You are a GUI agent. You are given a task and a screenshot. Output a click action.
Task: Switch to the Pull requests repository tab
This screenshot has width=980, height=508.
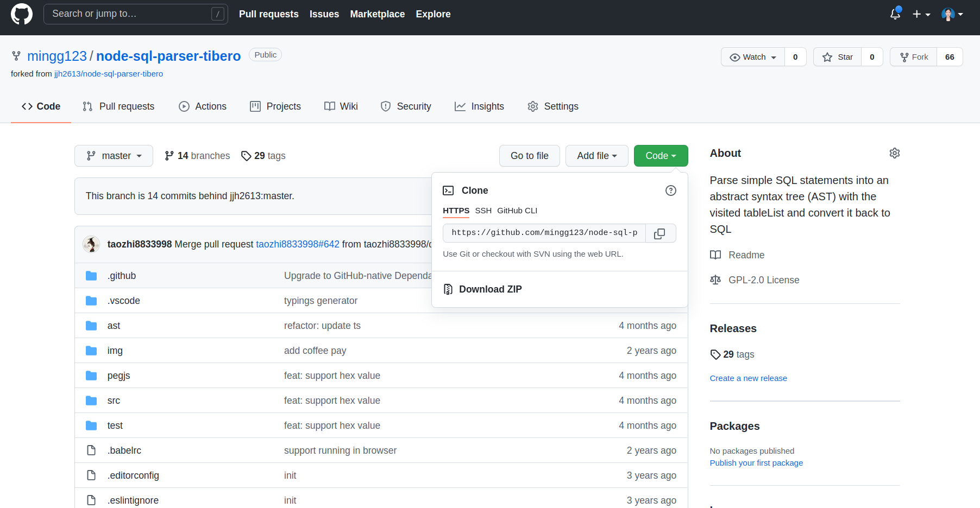[x=118, y=106]
